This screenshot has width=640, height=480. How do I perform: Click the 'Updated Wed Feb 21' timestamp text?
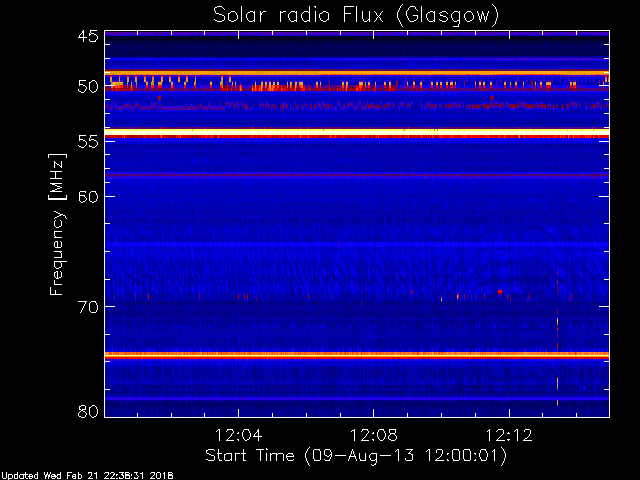click(87, 474)
